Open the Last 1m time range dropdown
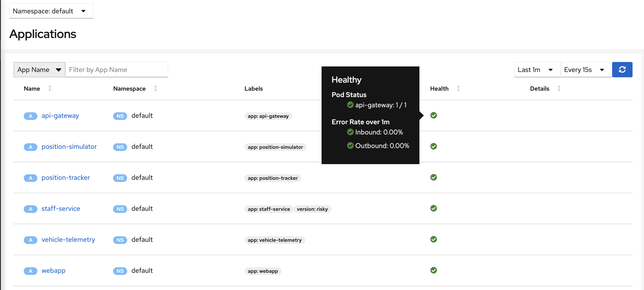This screenshot has width=644, height=290. (536, 70)
